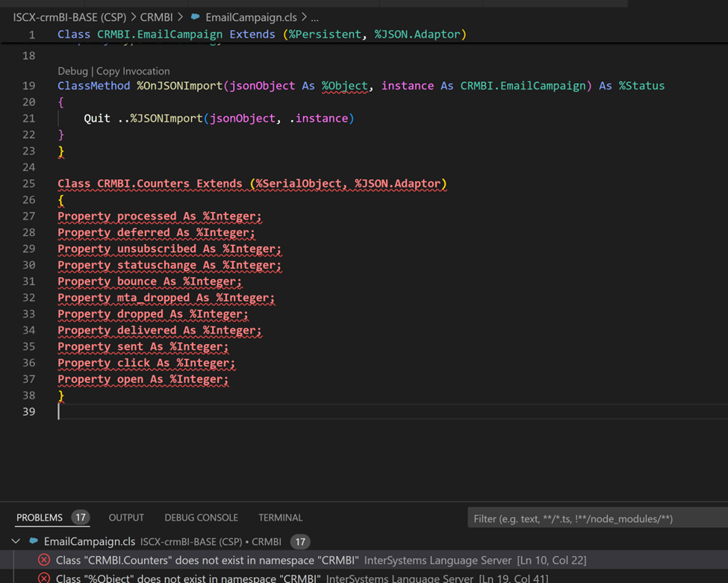
Task: Click the 17 count badge on EmailCampaign.cls row
Action: pyautogui.click(x=300, y=541)
